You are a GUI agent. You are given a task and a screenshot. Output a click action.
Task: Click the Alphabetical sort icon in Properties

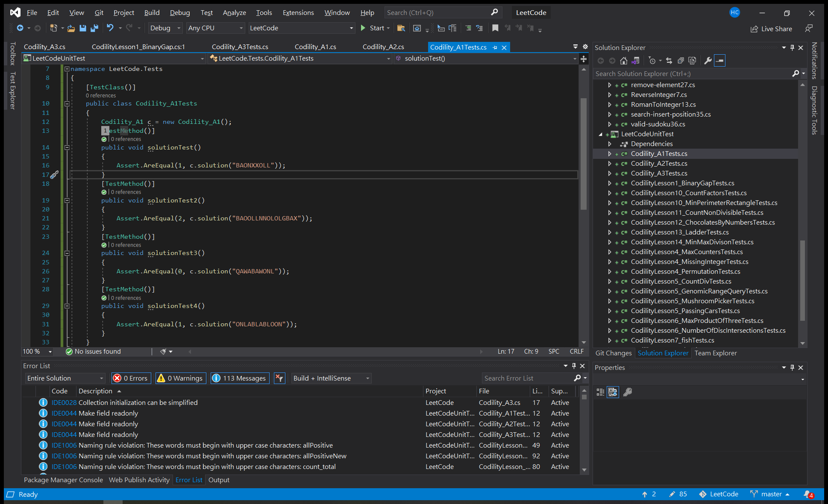click(x=613, y=392)
